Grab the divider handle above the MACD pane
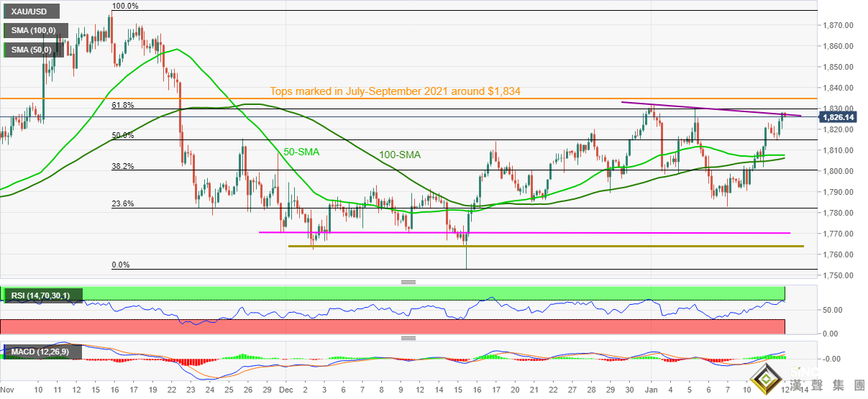The height and width of the screenshot is (399, 868). pyautogui.click(x=408, y=338)
